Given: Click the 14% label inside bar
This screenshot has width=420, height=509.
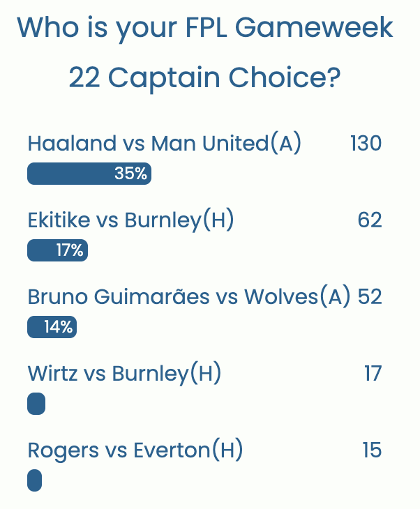Looking at the screenshot, I should click(x=59, y=327).
